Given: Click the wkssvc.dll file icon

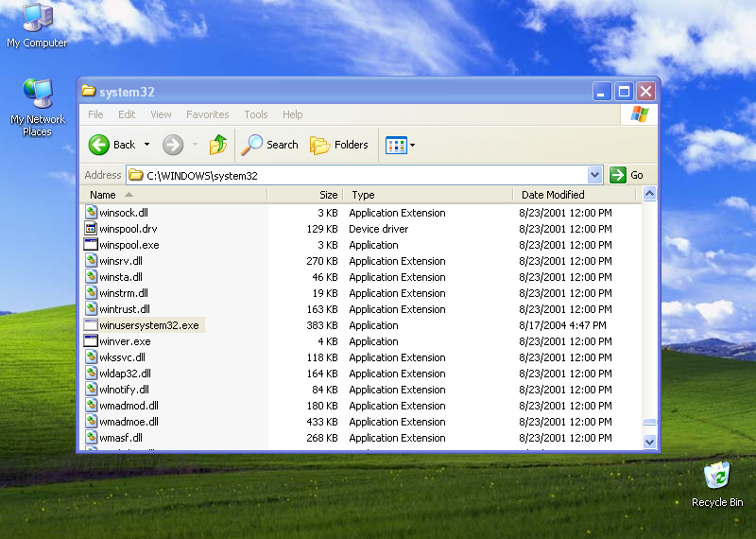Looking at the screenshot, I should point(91,357).
